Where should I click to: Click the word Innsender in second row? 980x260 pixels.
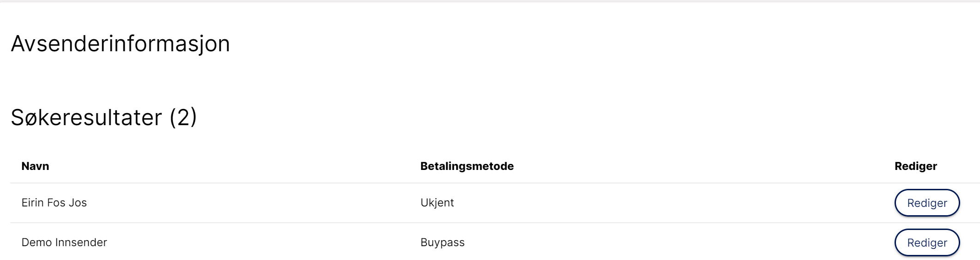coord(81,242)
